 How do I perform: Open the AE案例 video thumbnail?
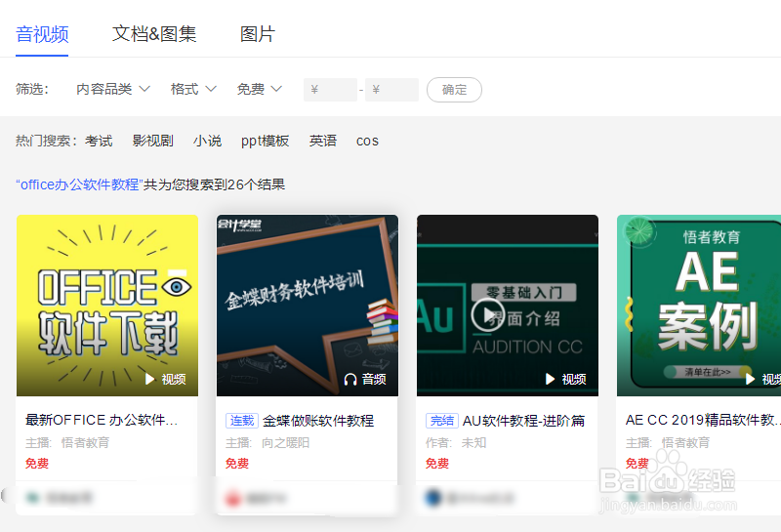tap(699, 306)
